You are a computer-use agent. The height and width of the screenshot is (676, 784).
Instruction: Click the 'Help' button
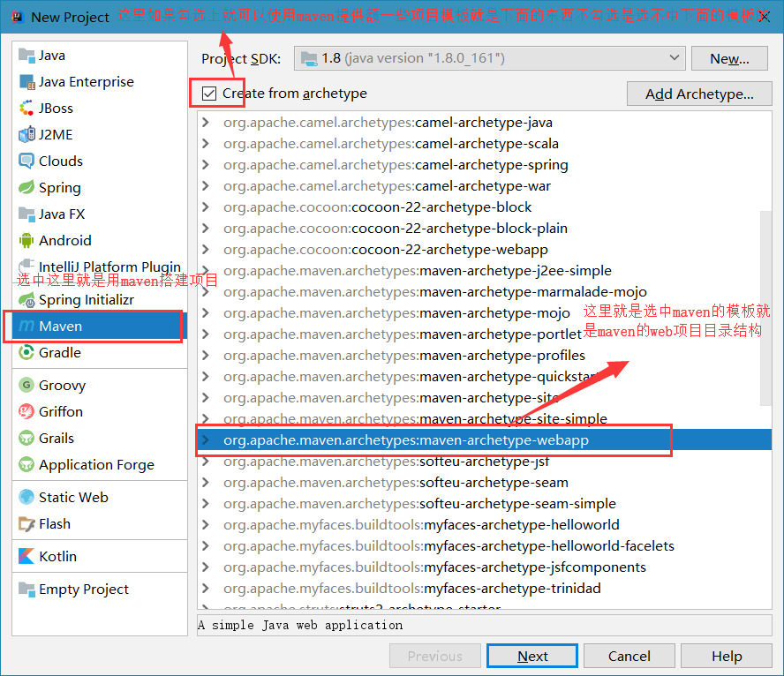tap(727, 656)
